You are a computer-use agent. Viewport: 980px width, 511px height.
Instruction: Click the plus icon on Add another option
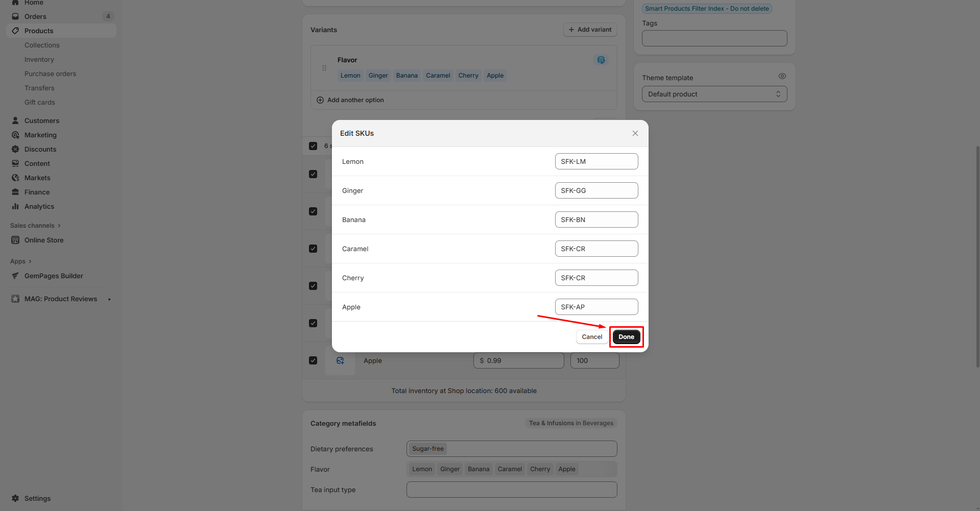(x=320, y=100)
